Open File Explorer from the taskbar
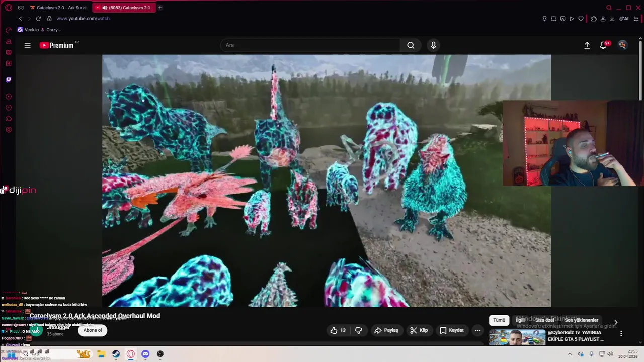Screen dimensions: 644x362 point(101,354)
